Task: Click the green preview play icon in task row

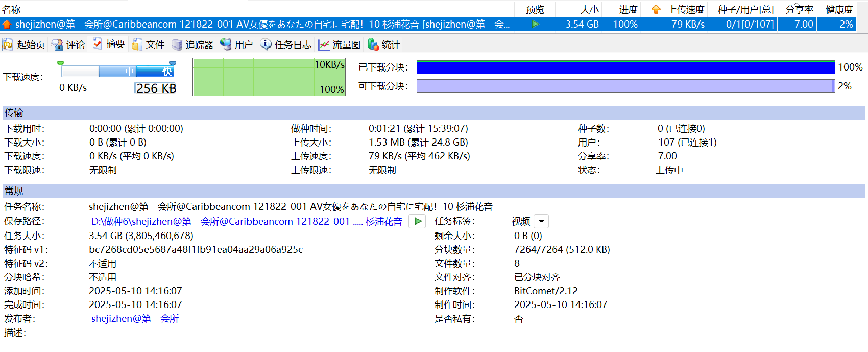Action: tap(535, 24)
